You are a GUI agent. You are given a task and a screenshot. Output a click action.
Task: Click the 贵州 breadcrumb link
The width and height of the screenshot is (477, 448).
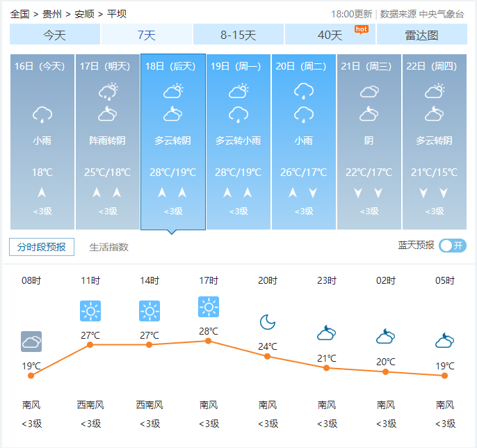[x=52, y=14]
